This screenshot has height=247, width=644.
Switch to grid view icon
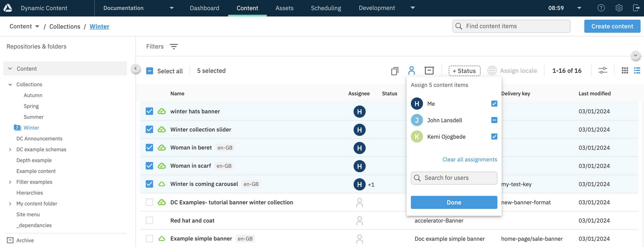pyautogui.click(x=625, y=70)
